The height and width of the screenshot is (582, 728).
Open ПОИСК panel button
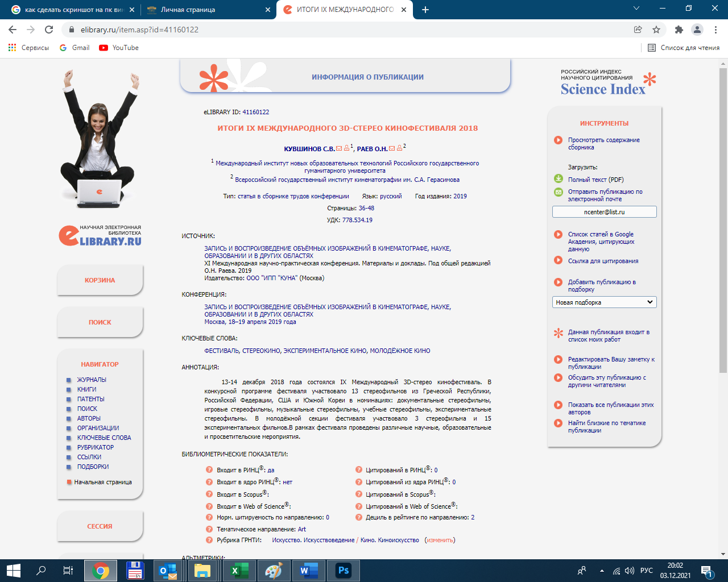coord(100,322)
